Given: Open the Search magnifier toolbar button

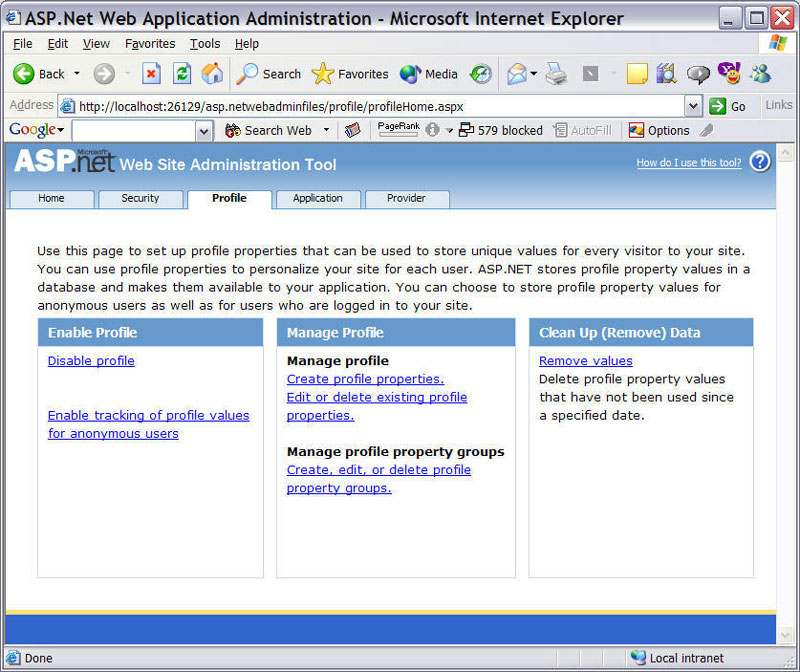Looking at the screenshot, I should point(268,74).
